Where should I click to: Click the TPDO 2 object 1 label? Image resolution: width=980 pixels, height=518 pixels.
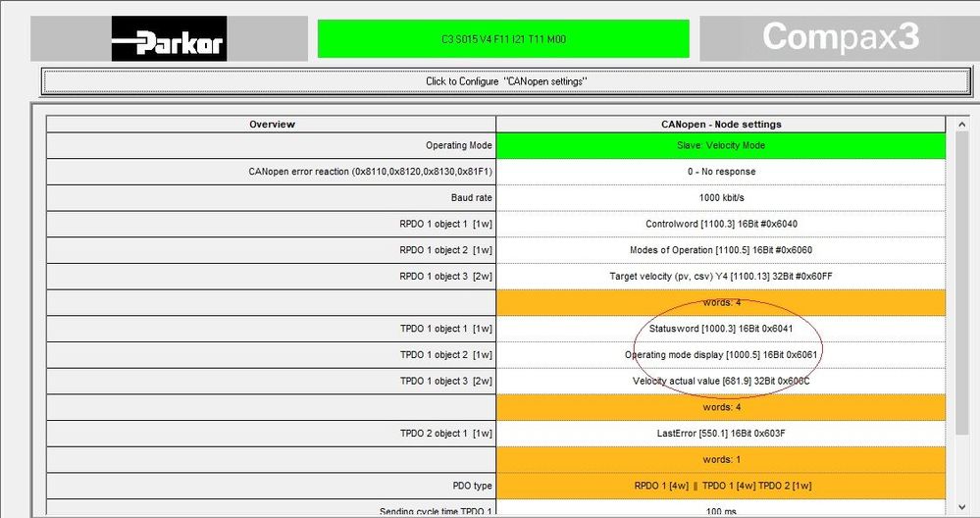(x=446, y=433)
